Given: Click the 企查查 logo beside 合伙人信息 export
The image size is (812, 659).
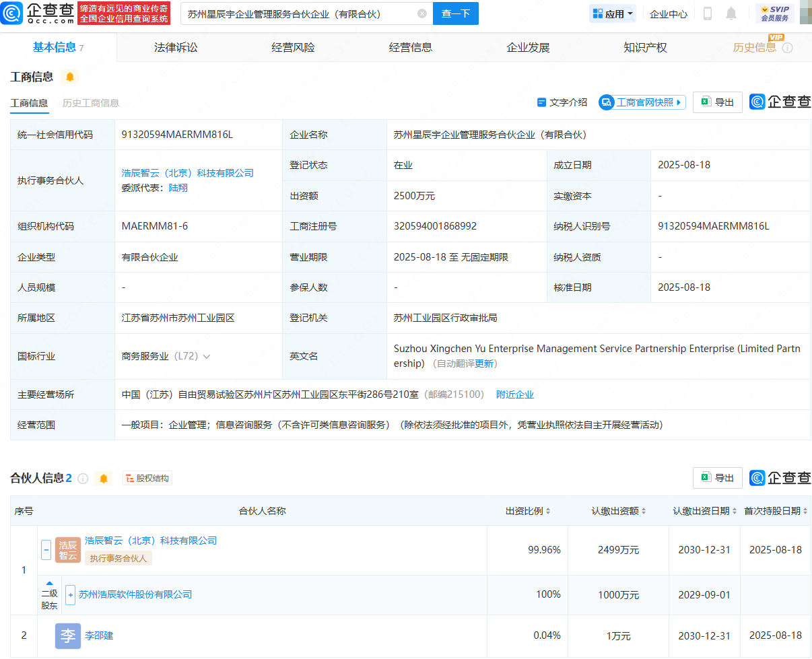Looking at the screenshot, I should 780,478.
